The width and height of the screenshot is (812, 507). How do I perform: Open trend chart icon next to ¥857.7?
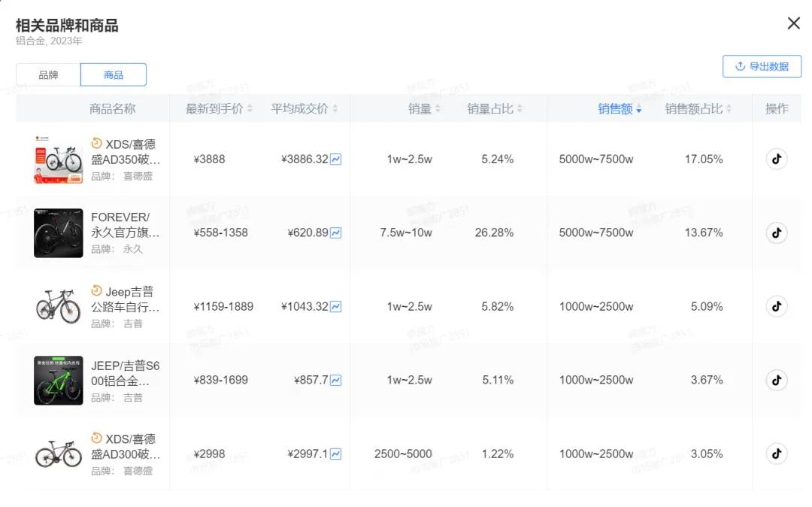pyautogui.click(x=336, y=381)
